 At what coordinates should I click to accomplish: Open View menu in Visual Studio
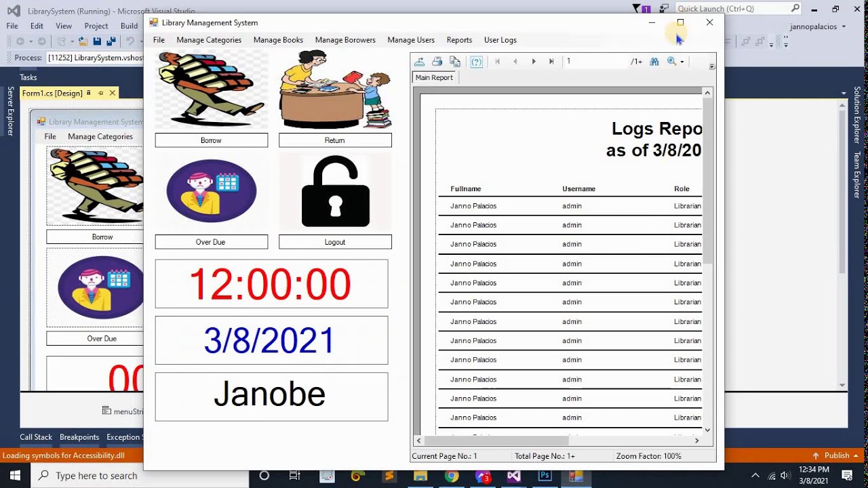(x=64, y=26)
